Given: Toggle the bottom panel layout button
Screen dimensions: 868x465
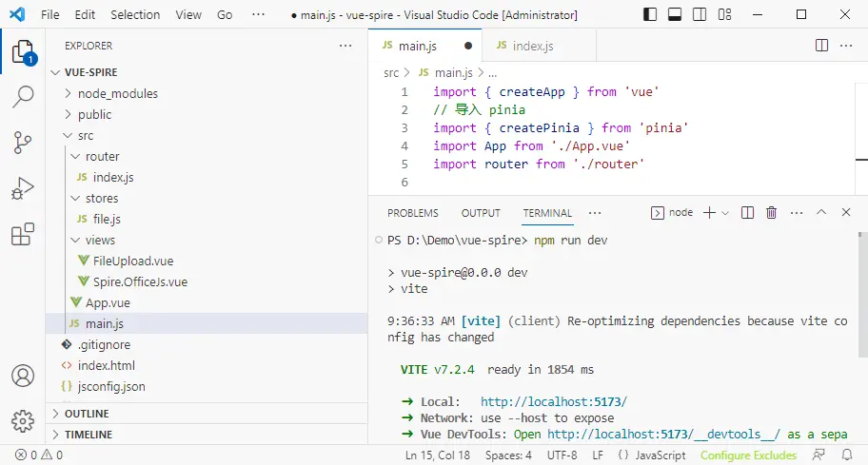Looking at the screenshot, I should coord(674,15).
